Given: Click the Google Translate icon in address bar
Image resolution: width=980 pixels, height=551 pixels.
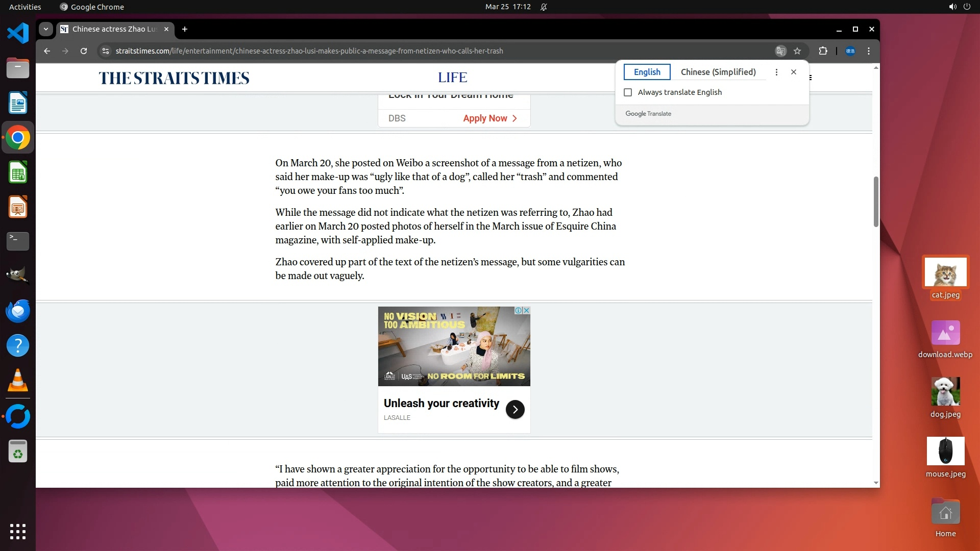Looking at the screenshot, I should click(x=780, y=51).
